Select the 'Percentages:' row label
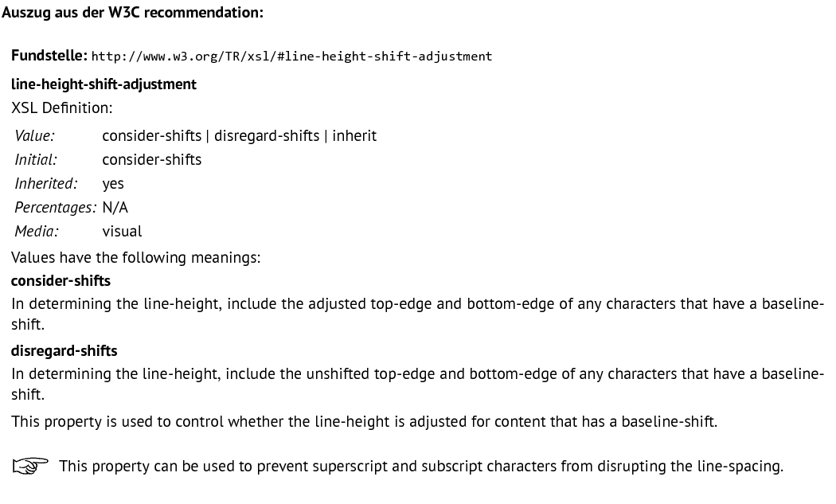 [x=56, y=208]
